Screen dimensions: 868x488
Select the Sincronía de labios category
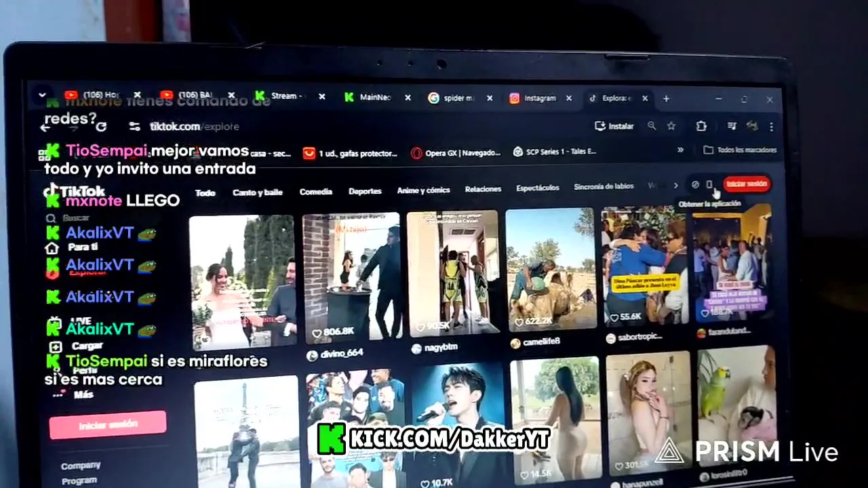[604, 186]
